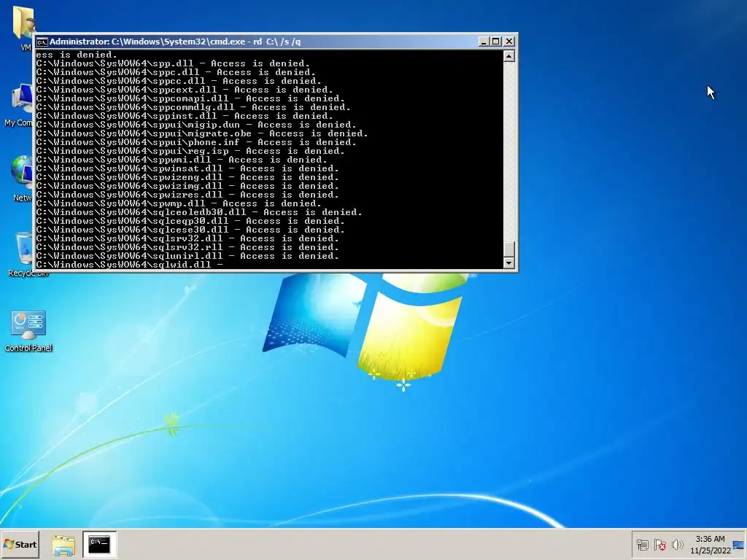
Task: Click the line for sppui\phone.inf
Action: [x=196, y=142]
